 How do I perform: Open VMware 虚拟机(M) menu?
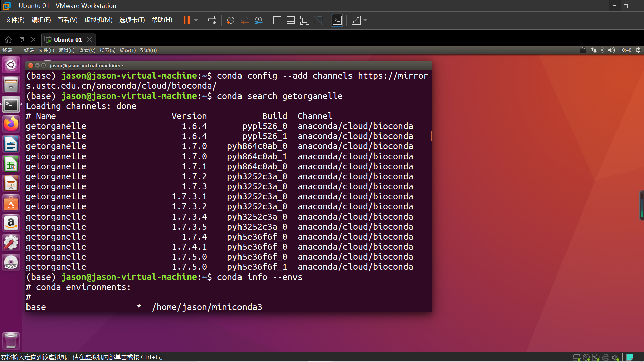click(98, 20)
